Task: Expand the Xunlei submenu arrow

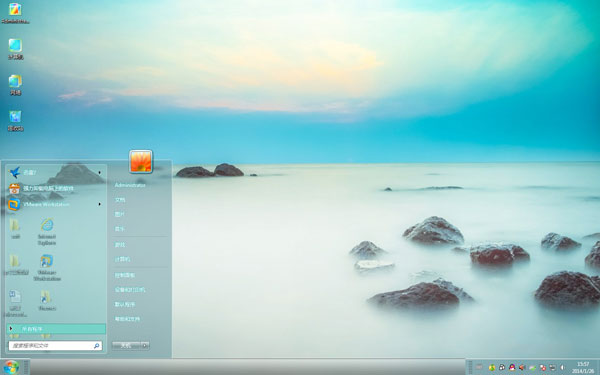Action: click(x=99, y=173)
